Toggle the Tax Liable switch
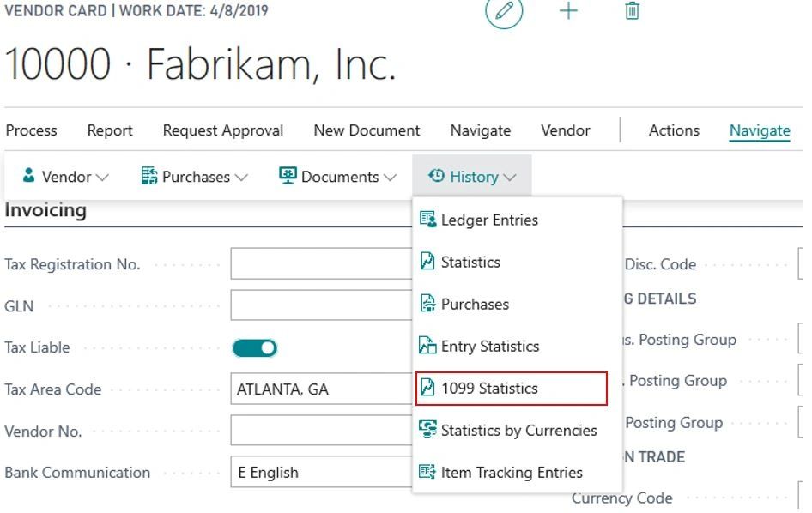812x513 pixels. pyautogui.click(x=254, y=348)
